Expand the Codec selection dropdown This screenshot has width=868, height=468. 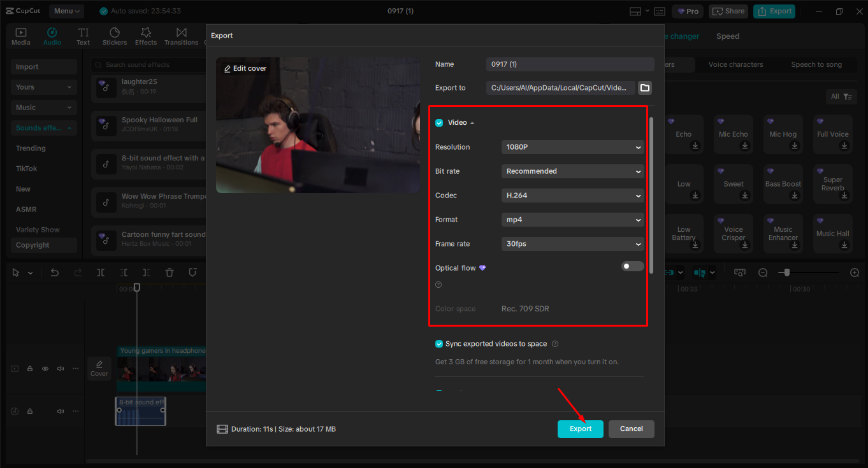(572, 195)
